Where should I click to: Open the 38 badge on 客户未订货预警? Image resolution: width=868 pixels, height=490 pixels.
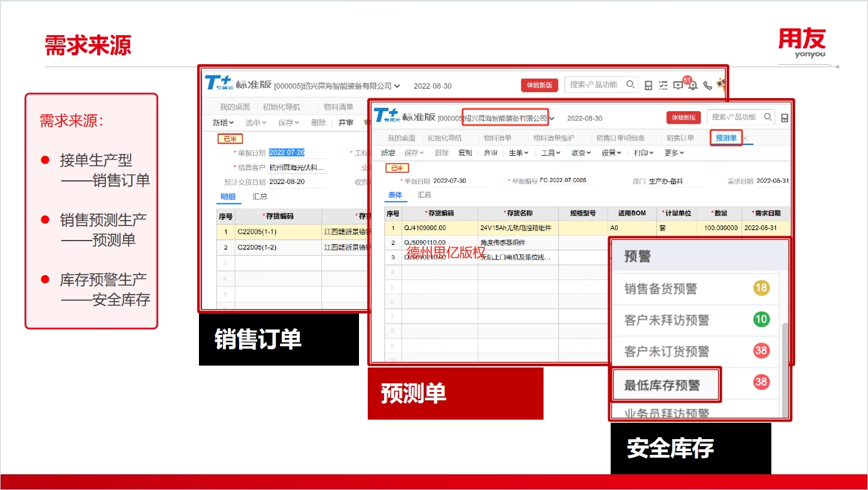point(761,350)
